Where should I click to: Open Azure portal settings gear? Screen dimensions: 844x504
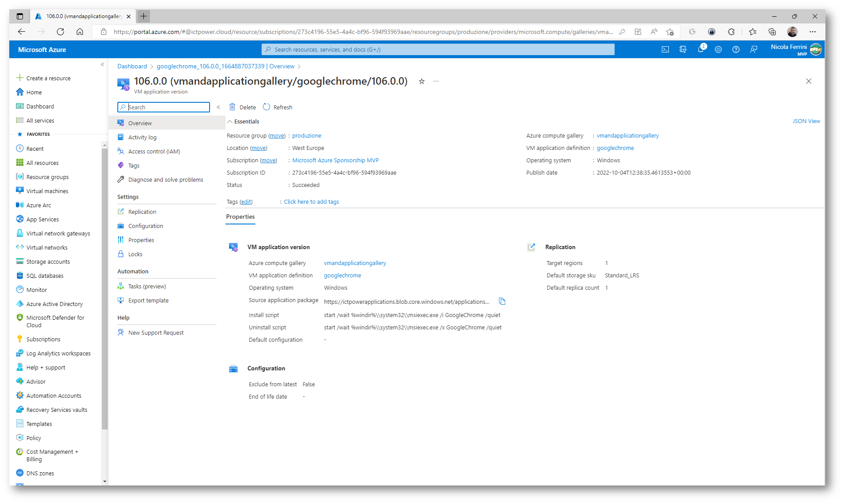pos(718,49)
